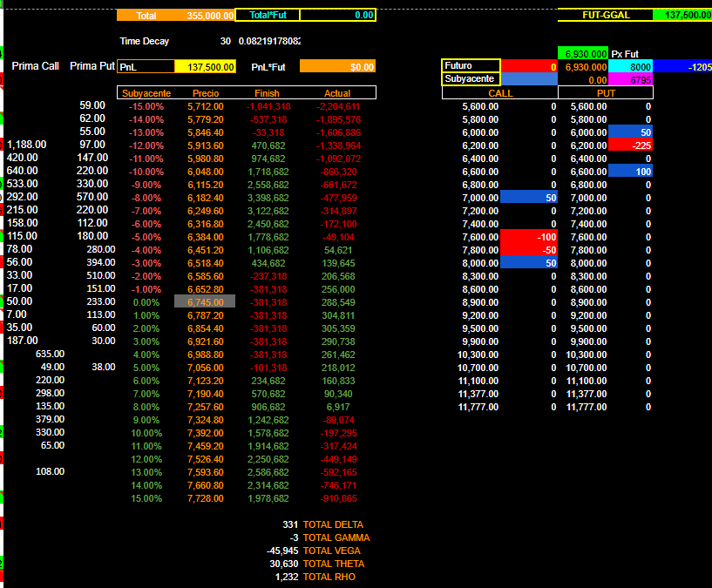This screenshot has height=588, width=712.
Task: Select the TOTAL VEGA value -45,945
Action: click(282, 551)
